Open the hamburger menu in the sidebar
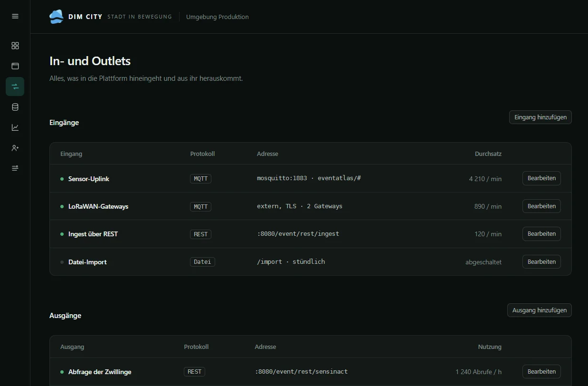Image resolution: width=588 pixels, height=386 pixels. coord(15,16)
